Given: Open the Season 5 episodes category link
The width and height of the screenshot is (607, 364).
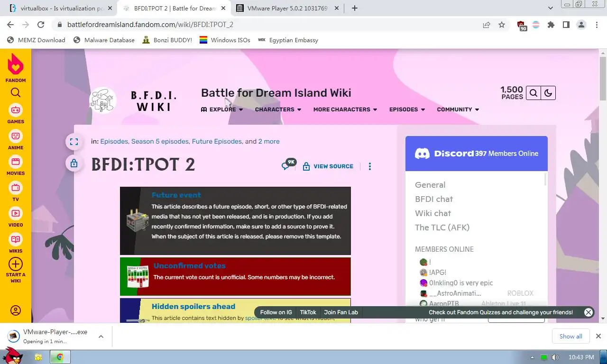Looking at the screenshot, I should click(160, 142).
